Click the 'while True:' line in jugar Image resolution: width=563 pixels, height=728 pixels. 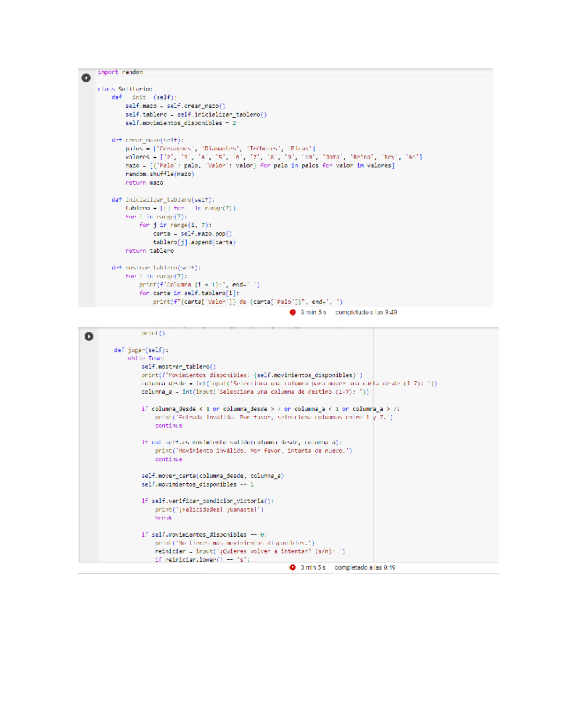pyautogui.click(x=145, y=358)
